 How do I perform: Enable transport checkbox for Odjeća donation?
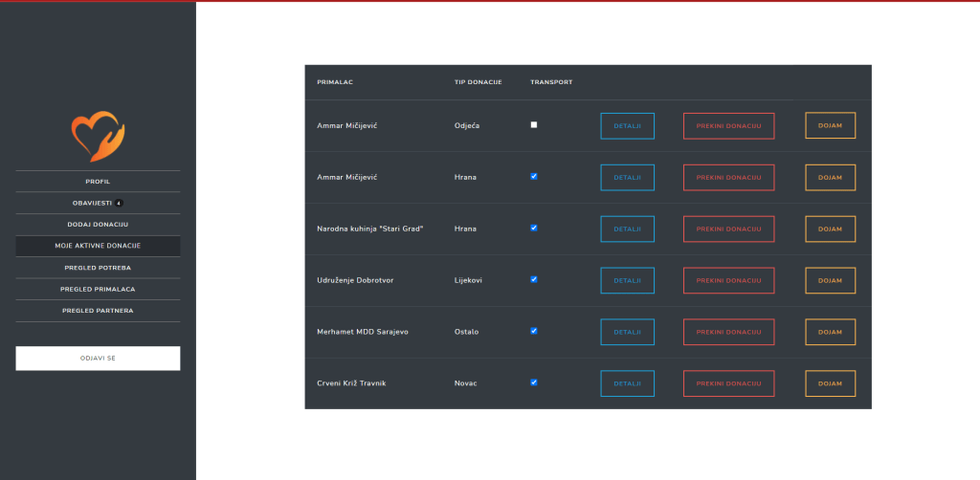534,125
